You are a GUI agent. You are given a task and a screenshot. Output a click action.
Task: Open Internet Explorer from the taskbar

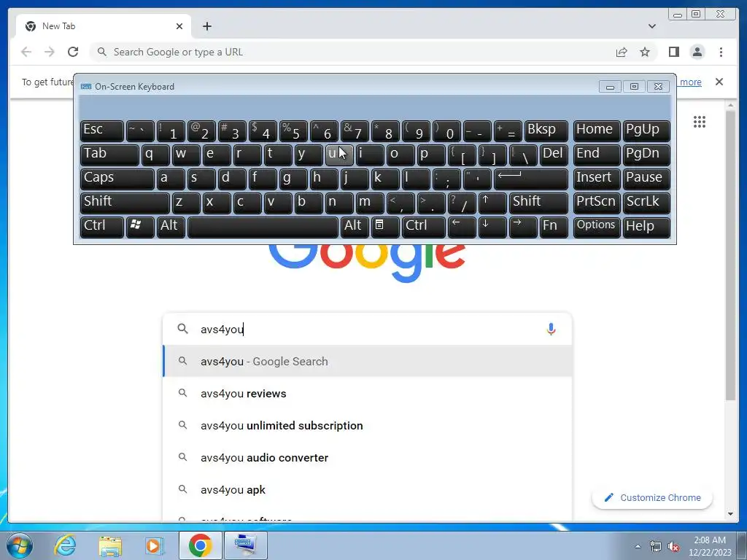coord(65,545)
